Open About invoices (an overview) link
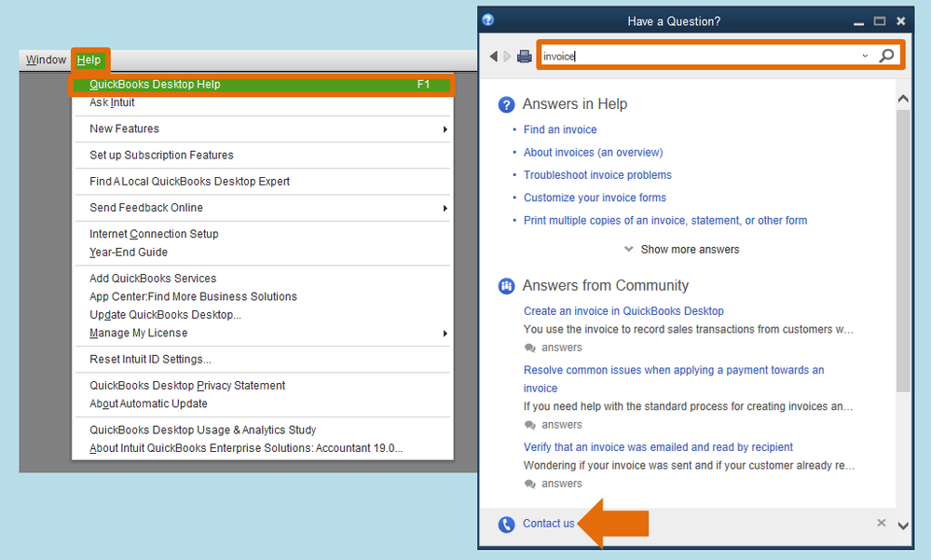The width and height of the screenshot is (931, 560). click(x=593, y=152)
